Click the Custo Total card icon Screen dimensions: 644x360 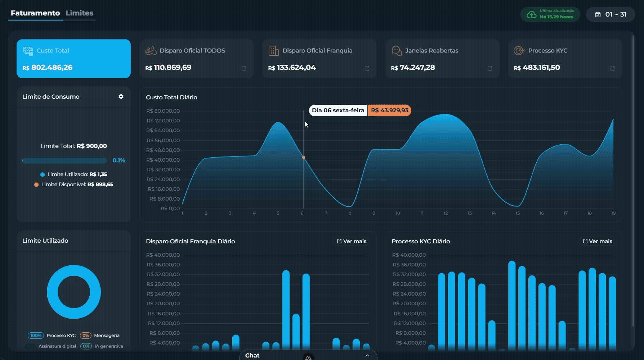28,51
